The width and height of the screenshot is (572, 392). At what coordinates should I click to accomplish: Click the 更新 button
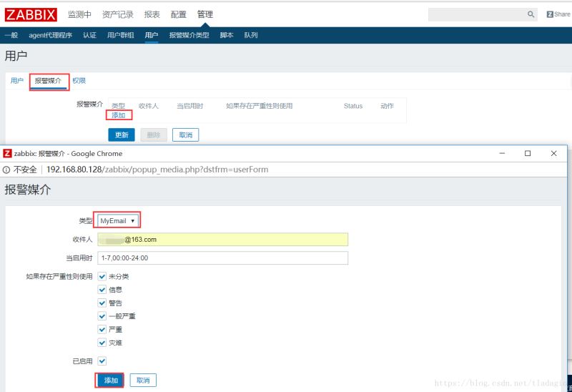click(122, 135)
